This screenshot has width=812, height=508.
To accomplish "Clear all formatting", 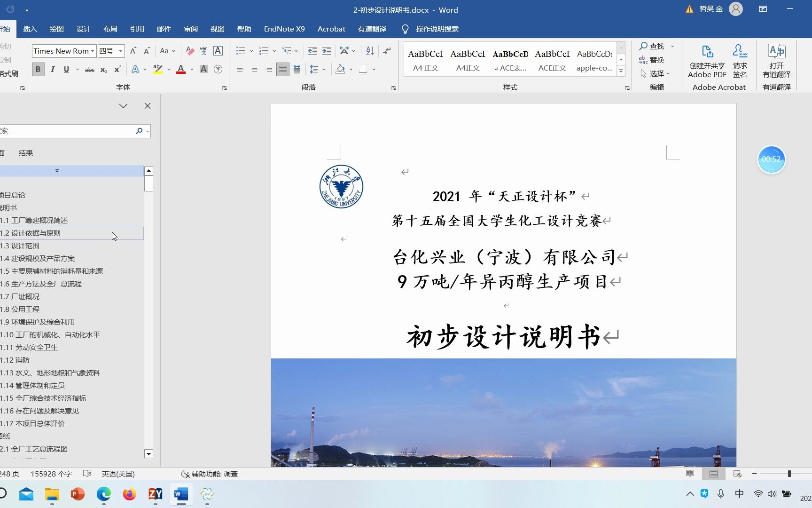I will tap(190, 51).
